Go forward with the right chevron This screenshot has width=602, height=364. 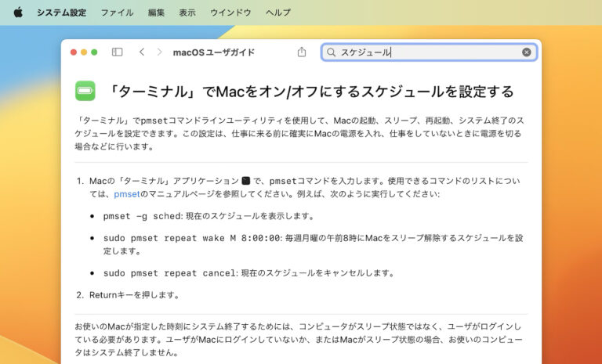[160, 52]
